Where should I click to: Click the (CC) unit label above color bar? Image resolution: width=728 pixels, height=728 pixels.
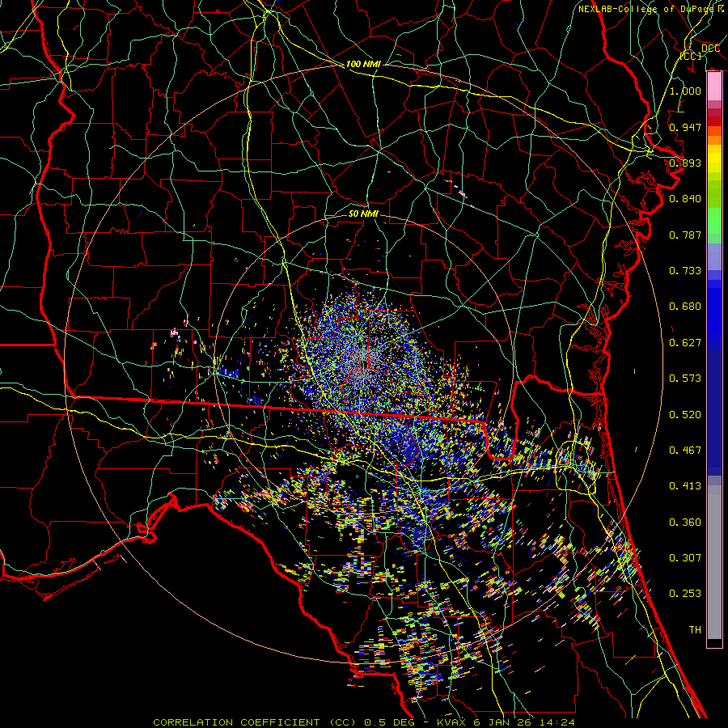pyautogui.click(x=690, y=57)
